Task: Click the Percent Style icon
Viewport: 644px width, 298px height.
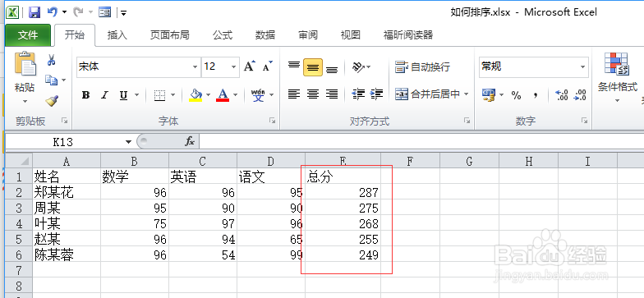Action: (x=516, y=95)
